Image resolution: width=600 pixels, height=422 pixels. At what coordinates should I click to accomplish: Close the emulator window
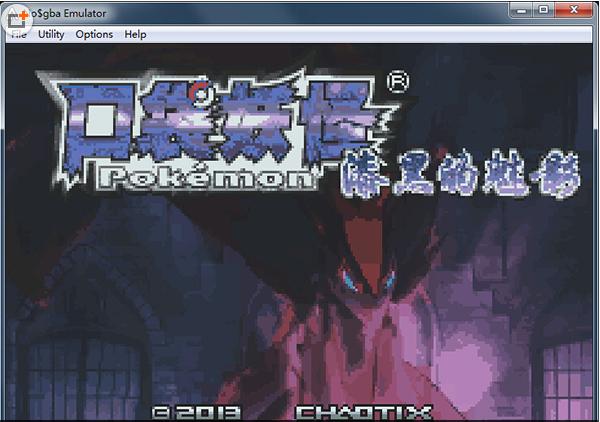(574, 10)
